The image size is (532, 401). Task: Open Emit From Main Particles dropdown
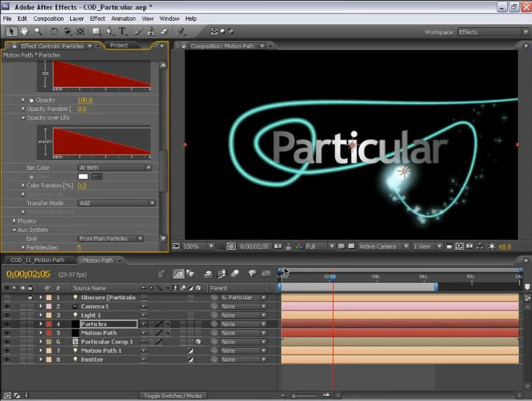110,239
